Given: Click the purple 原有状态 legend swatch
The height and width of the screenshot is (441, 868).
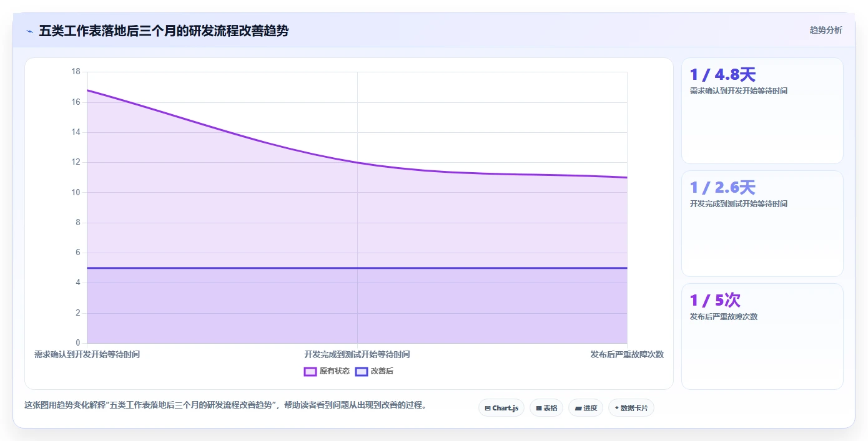Looking at the screenshot, I should (310, 371).
